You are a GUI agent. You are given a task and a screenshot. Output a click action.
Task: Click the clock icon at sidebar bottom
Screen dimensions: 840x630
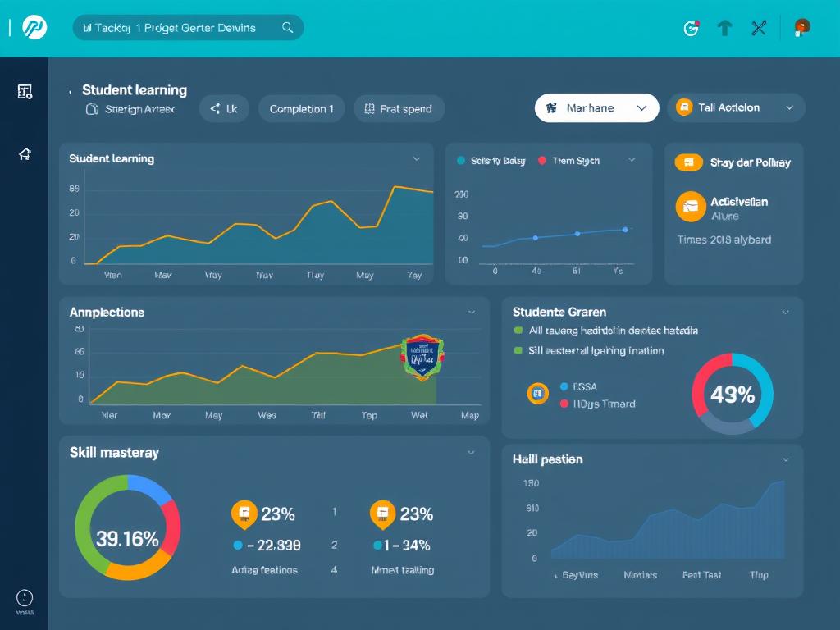tap(25, 598)
